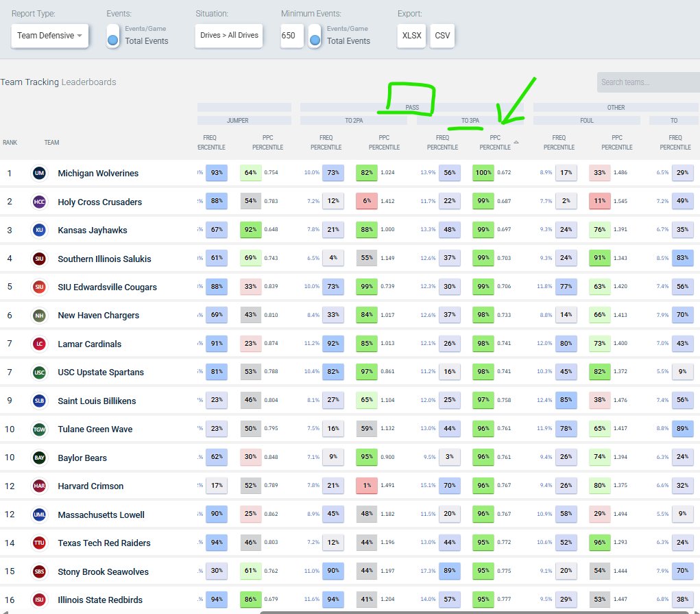The width and height of the screenshot is (700, 614).
Task: Toggle the Events per-game/total switch
Action: (113, 35)
